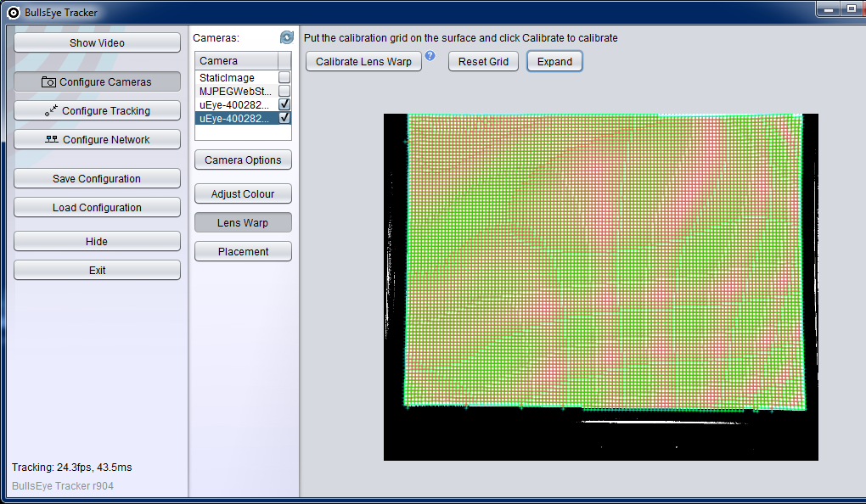Screen dimensions: 866x504
Task: Switch to the Lens Warp tab
Action: point(243,223)
